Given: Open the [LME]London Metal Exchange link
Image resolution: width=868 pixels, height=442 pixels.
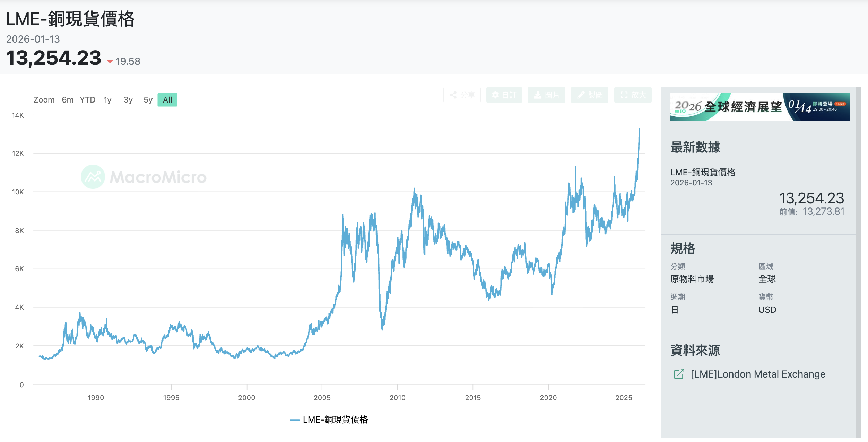Looking at the screenshot, I should pos(758,374).
